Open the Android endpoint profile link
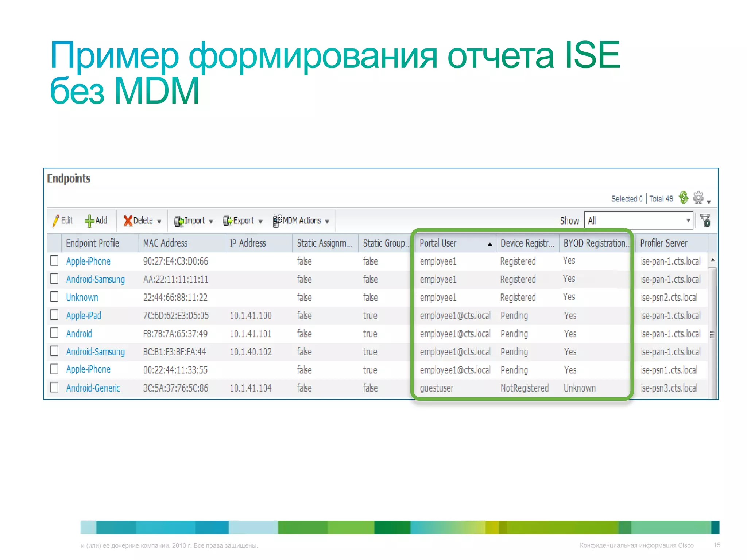This screenshot has width=747, height=560. pyautogui.click(x=79, y=334)
